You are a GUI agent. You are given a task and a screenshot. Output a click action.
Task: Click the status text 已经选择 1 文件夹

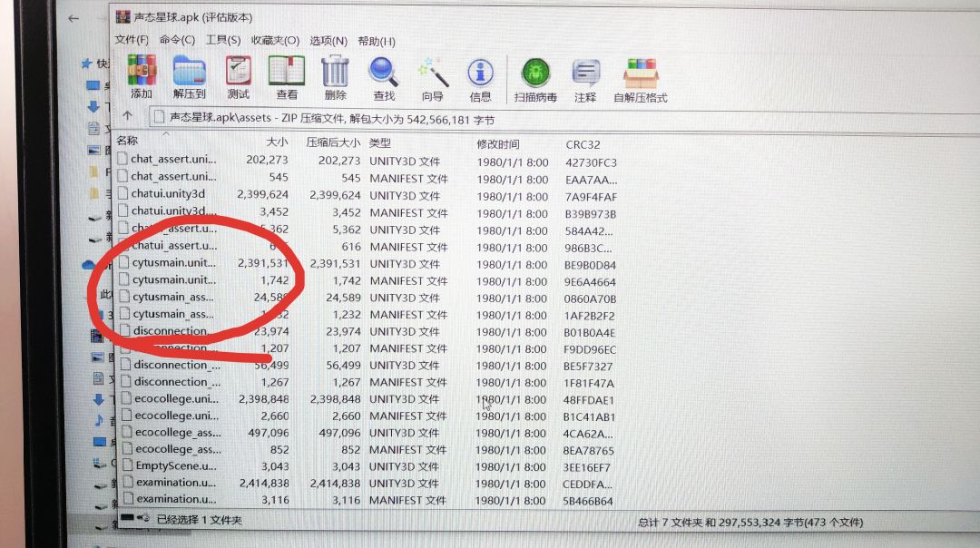199,519
